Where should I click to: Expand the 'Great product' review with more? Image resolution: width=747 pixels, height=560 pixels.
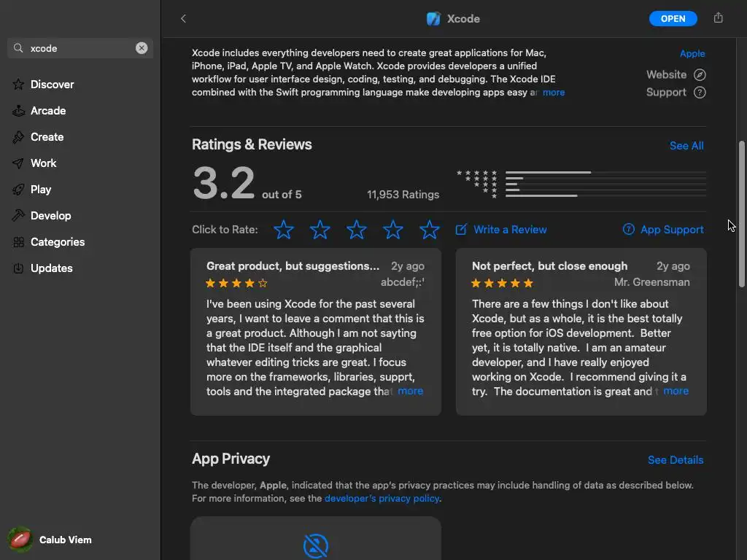pyautogui.click(x=410, y=391)
